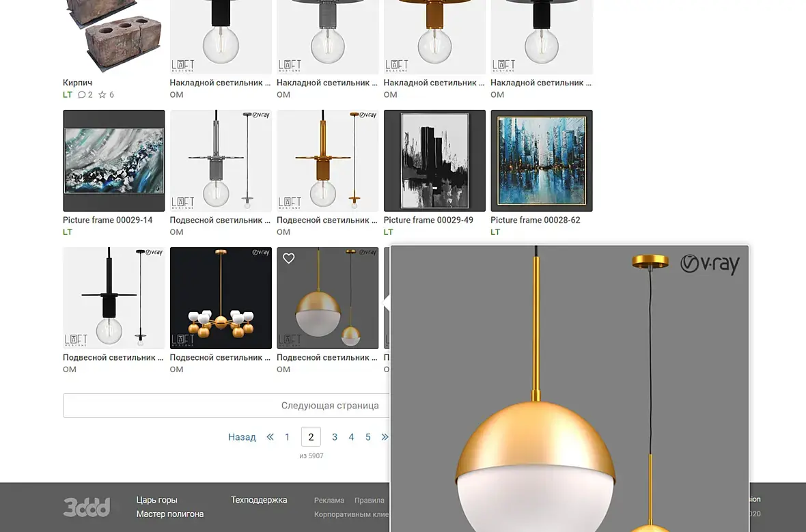The height and width of the screenshot is (532, 806).
Task: Click enlarged gold globe lamp preview
Action: coord(570,389)
